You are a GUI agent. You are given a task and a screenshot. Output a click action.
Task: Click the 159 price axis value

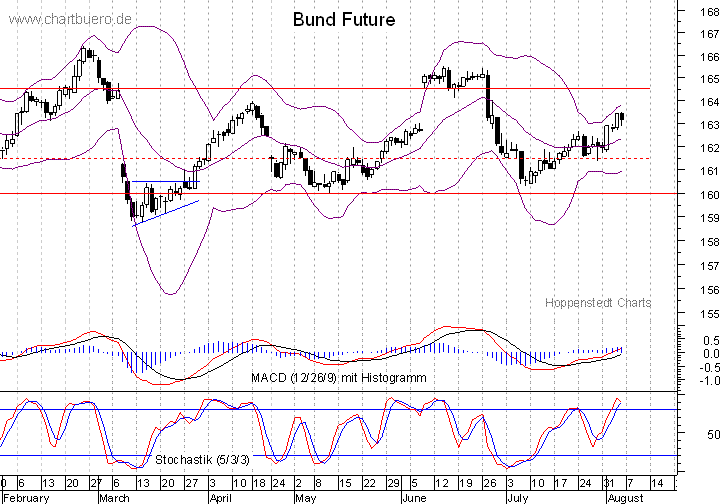(x=709, y=219)
